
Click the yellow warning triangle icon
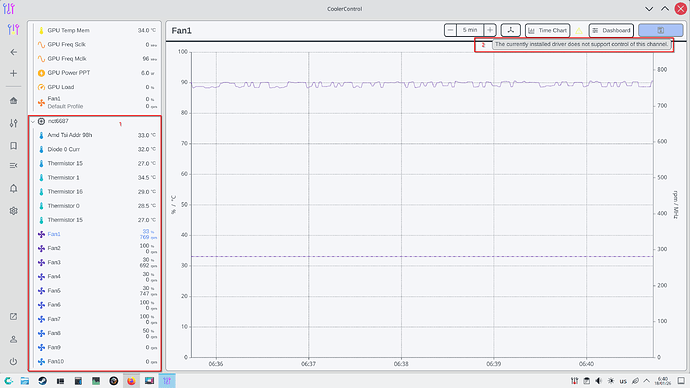pyautogui.click(x=579, y=31)
